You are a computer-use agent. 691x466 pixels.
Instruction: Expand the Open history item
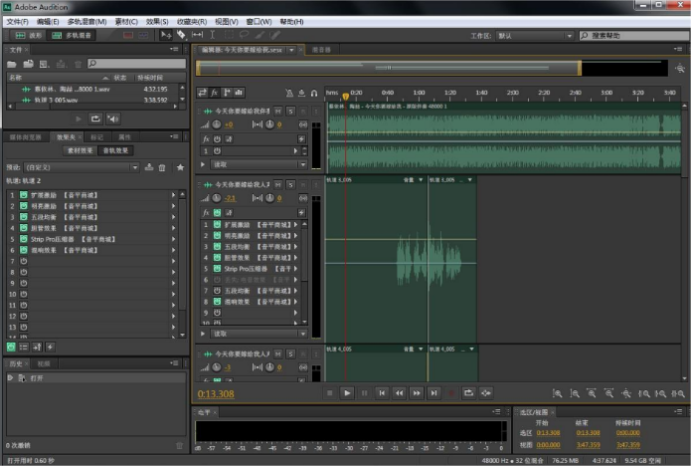pyautogui.click(x=10, y=378)
